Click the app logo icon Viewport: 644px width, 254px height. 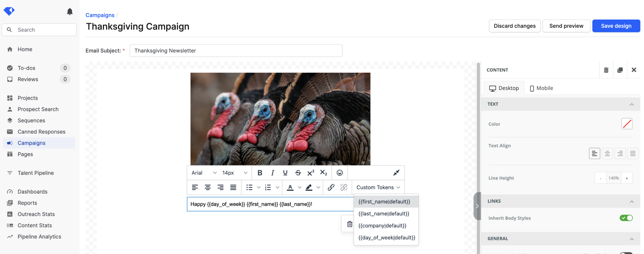tap(9, 11)
